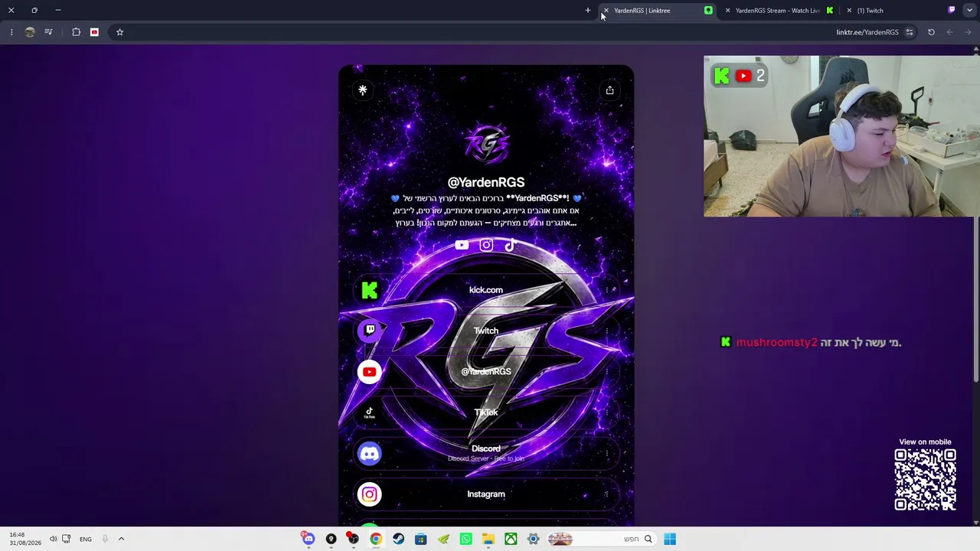Open the three-dot menu on kick.com row
Screen dimensions: 980x551
[606, 290]
